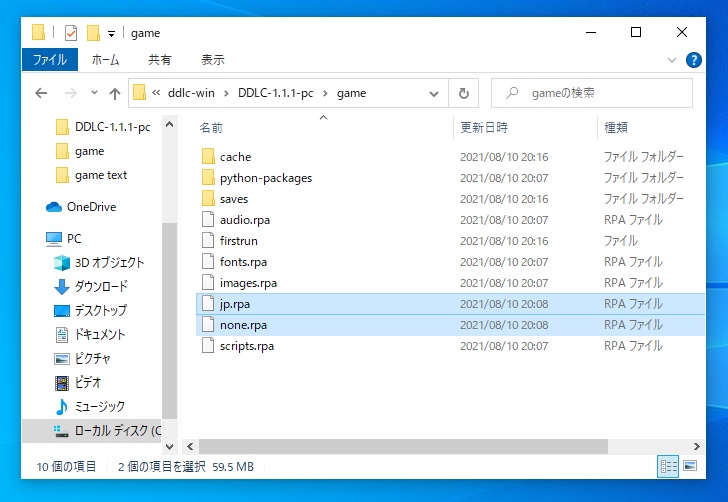Select the fonts.rpa file icon
Viewport: 728px width, 502px height.
tap(208, 261)
